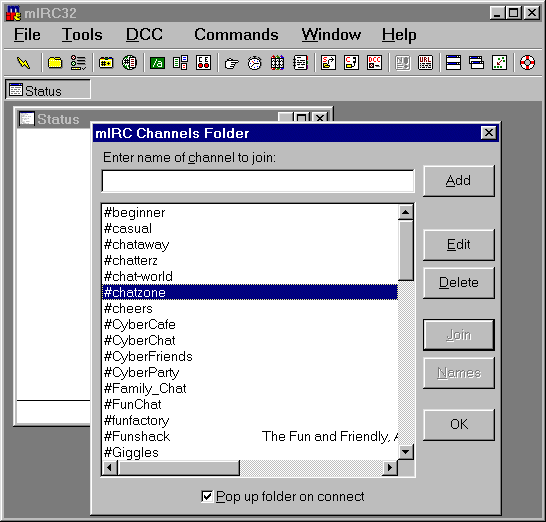Viewport: 546px width, 522px height.
Task: Select #Funshack in the channel list
Action: (250, 436)
